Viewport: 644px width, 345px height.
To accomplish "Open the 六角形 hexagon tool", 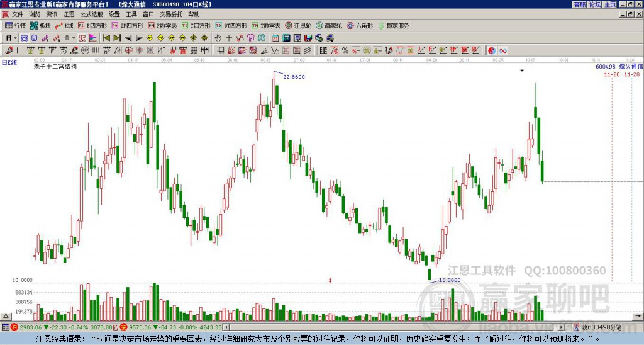I will click(360, 26).
